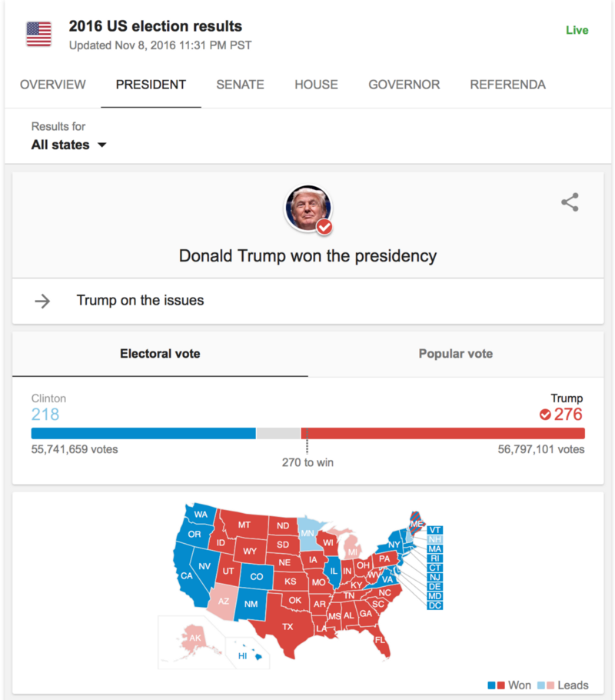The image size is (615, 700).
Task: Click the VT label on the map
Action: [435, 529]
